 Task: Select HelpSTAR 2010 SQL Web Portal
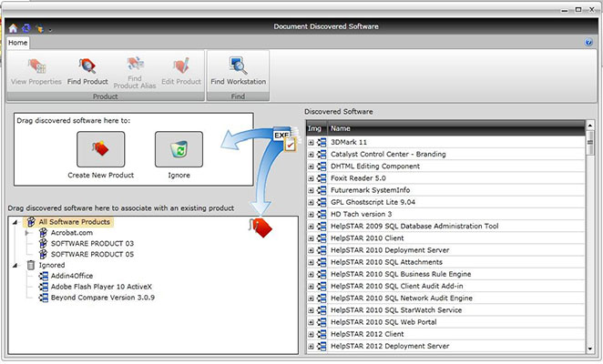click(x=383, y=322)
